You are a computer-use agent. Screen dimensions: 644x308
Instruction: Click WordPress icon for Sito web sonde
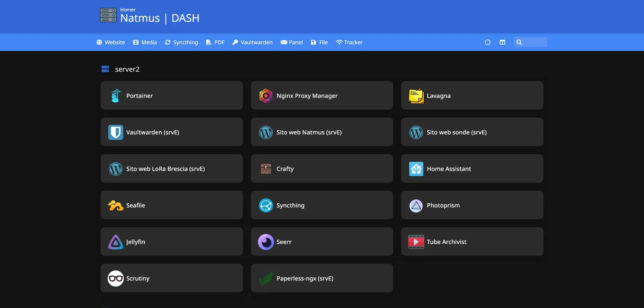tap(416, 132)
